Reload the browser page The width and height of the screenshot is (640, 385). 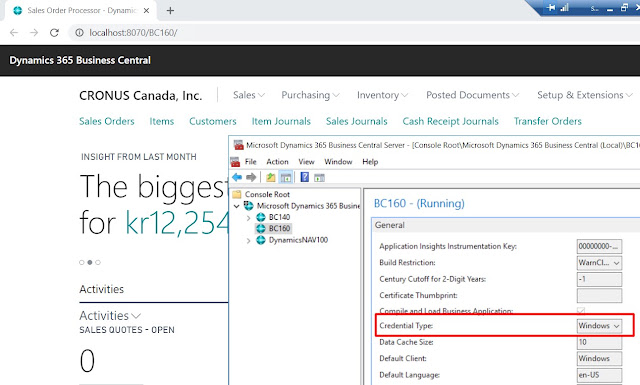[54, 33]
